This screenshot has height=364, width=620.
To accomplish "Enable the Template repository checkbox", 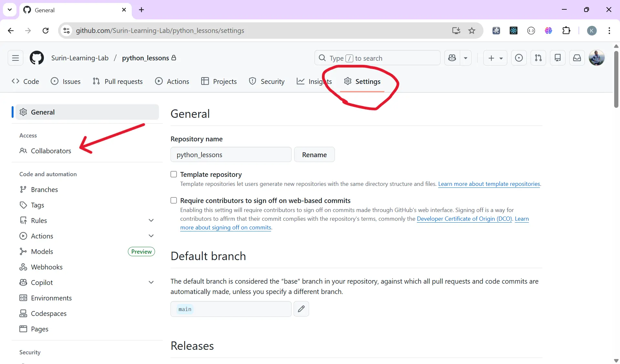I will (174, 174).
